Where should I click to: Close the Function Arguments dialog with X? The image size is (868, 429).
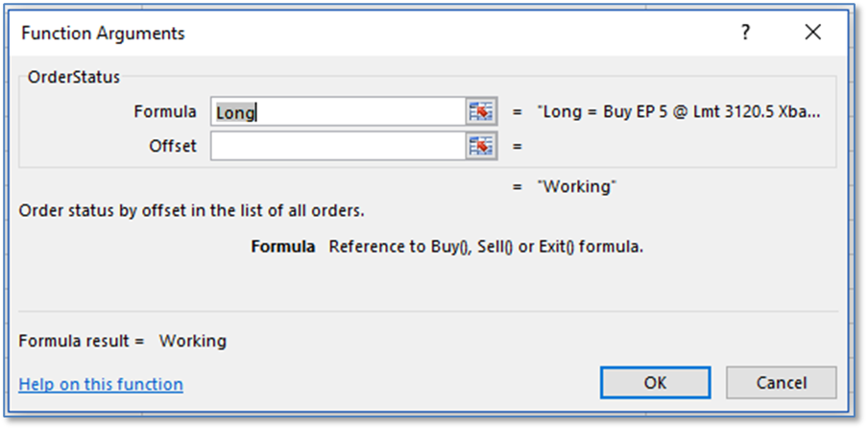click(x=813, y=33)
